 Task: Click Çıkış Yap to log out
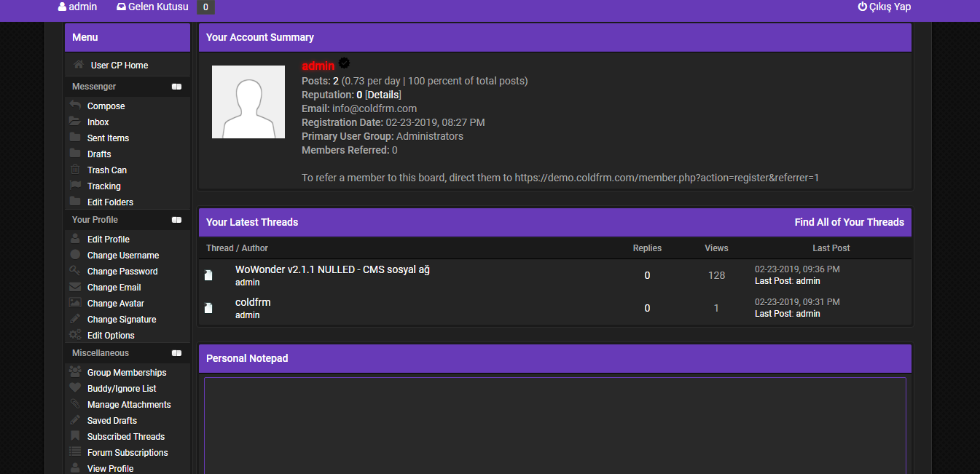pos(884,7)
